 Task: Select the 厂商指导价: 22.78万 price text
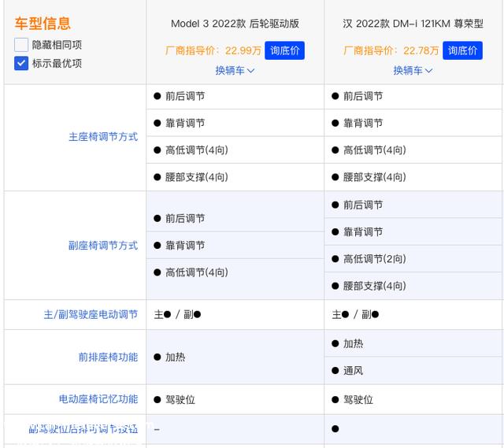pyautogui.click(x=391, y=50)
